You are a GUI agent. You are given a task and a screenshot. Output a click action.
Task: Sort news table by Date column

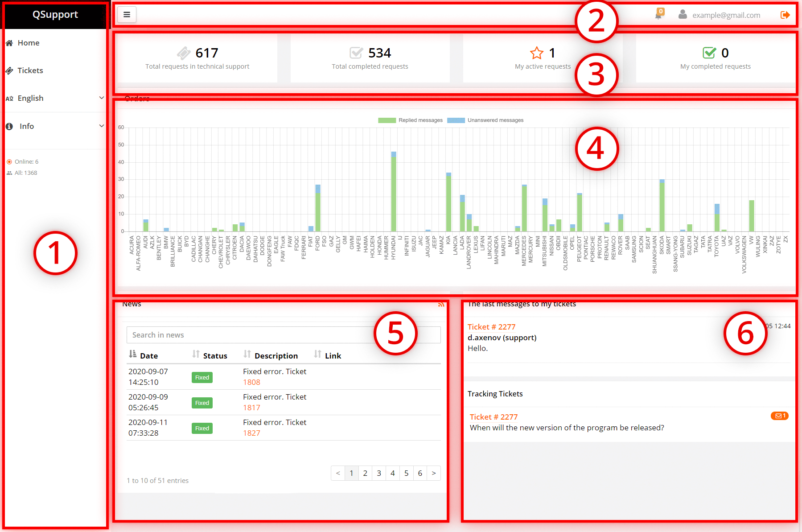tap(143, 355)
